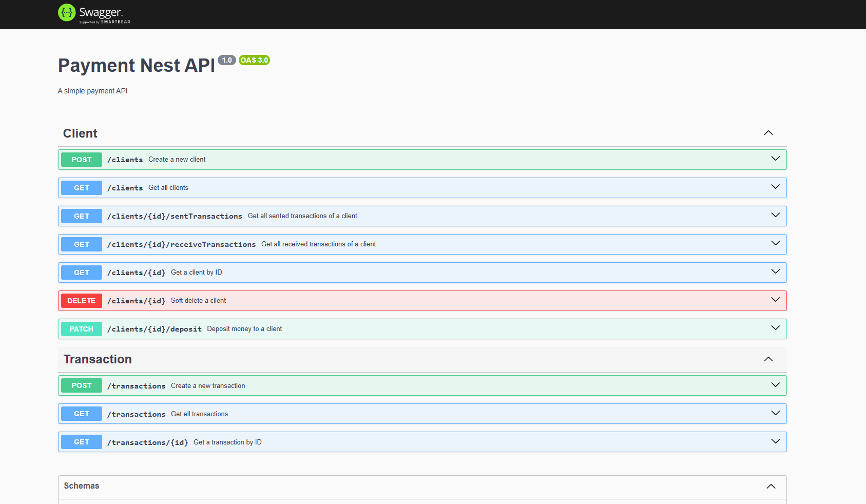866x504 pixels.
Task: Select the GET badge on /transactions/{id}
Action: tap(81, 441)
